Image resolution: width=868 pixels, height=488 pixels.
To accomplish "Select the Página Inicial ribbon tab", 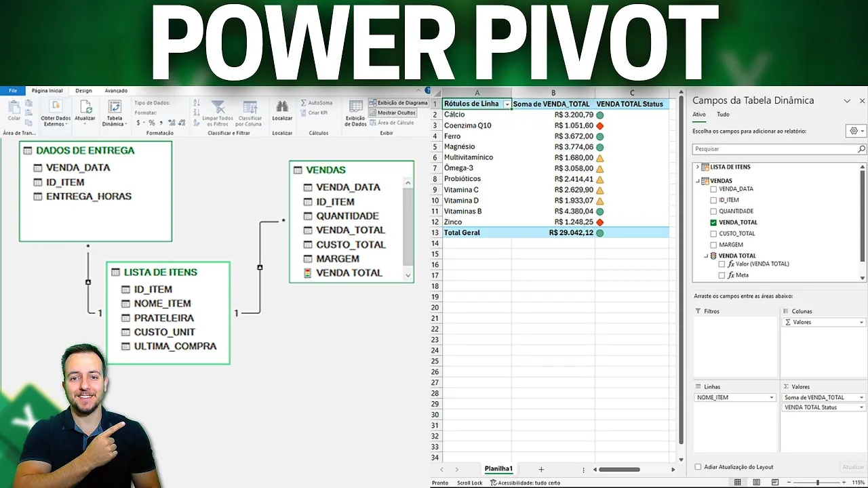I will point(47,90).
